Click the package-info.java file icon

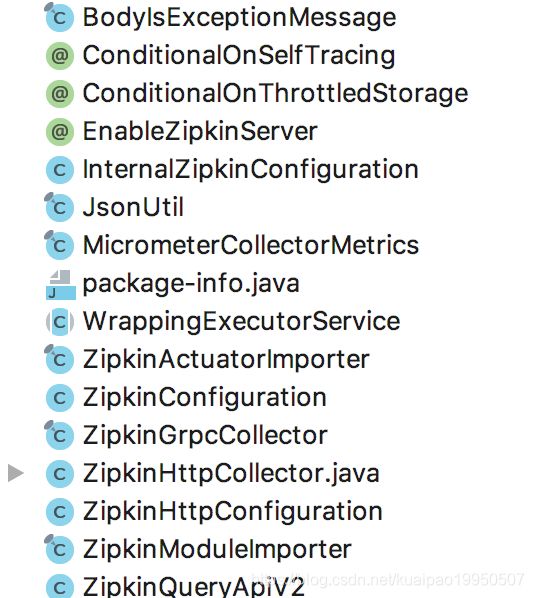[60, 285]
